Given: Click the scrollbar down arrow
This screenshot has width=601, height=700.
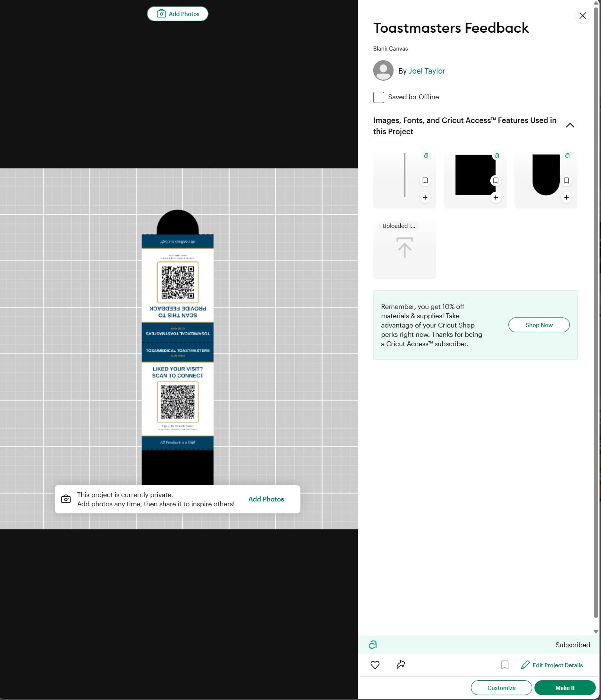Looking at the screenshot, I should 596,632.
